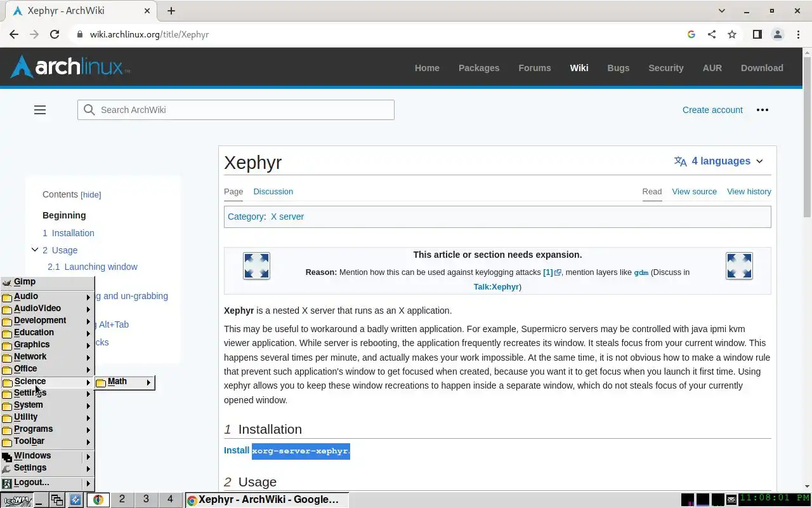Open the Talk:Xephyr link
This screenshot has height=508, width=812.
pos(496,286)
